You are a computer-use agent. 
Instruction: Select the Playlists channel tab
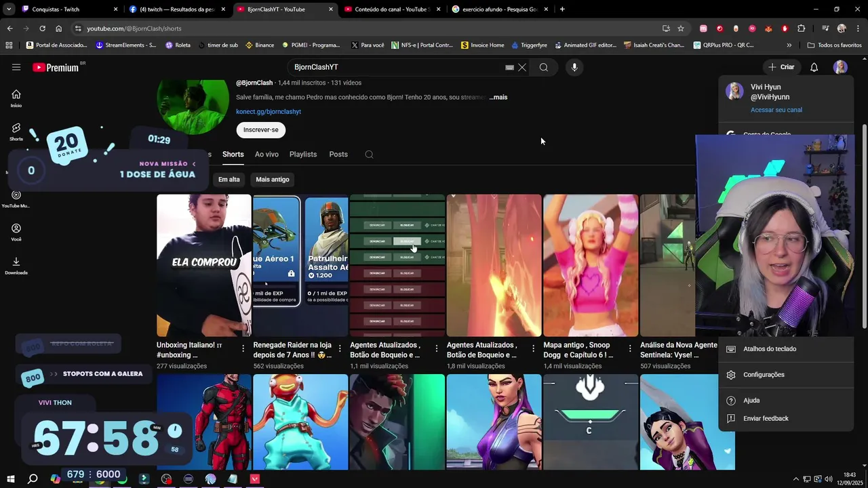point(303,155)
